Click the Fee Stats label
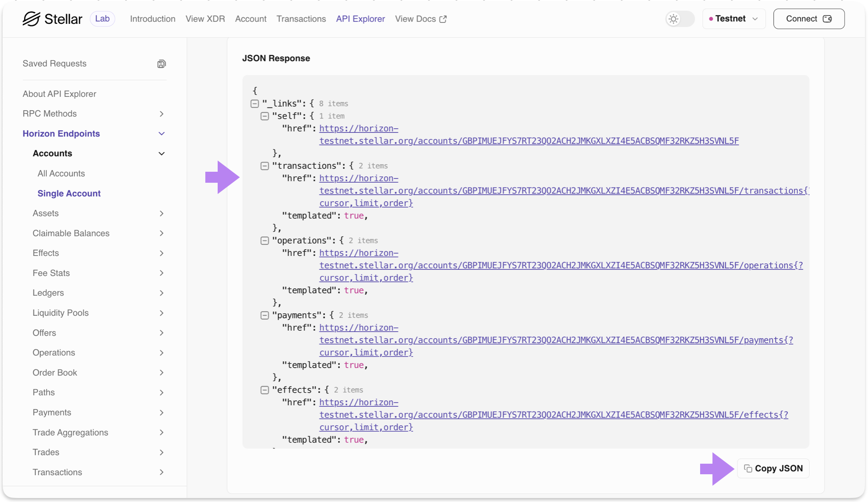868x502 pixels. [51, 273]
